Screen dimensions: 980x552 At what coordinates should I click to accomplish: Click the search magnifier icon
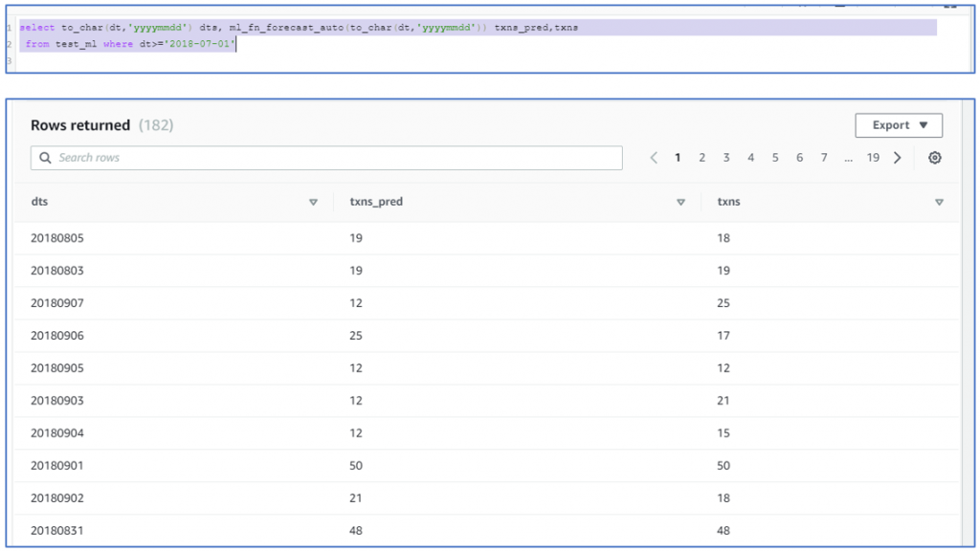pos(45,158)
